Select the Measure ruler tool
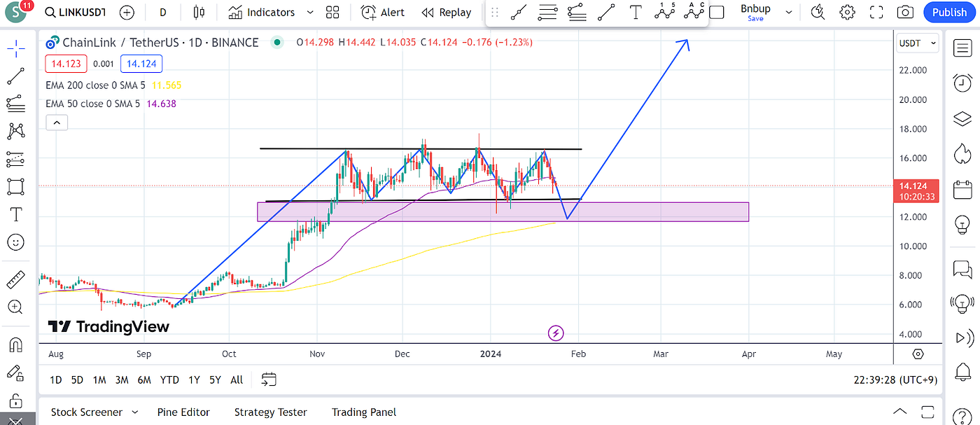This screenshot has width=980, height=425. (15, 279)
